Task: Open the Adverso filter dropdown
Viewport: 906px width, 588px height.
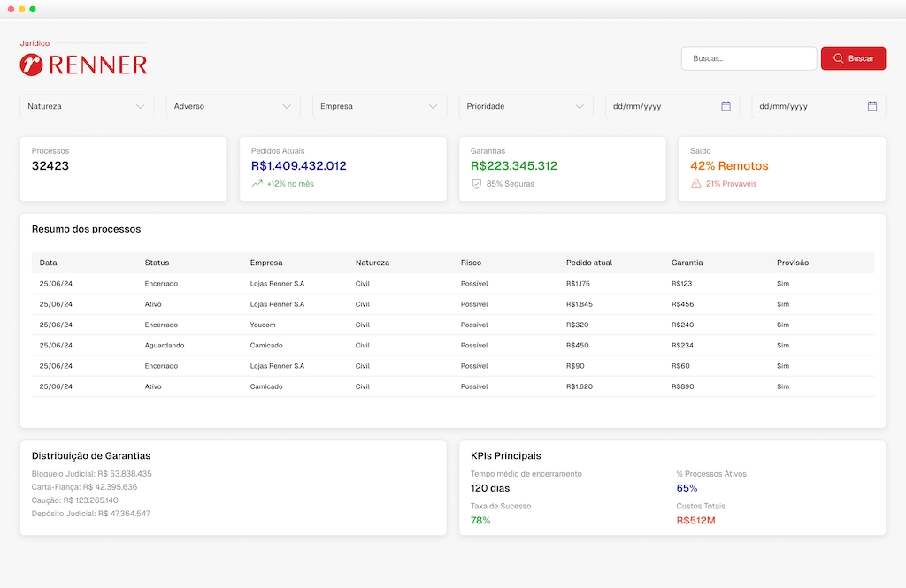Action: (233, 106)
